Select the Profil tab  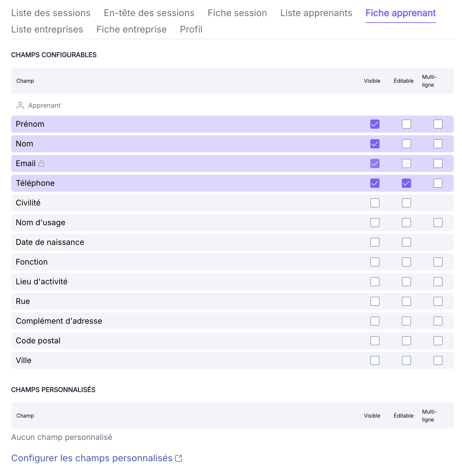191,30
